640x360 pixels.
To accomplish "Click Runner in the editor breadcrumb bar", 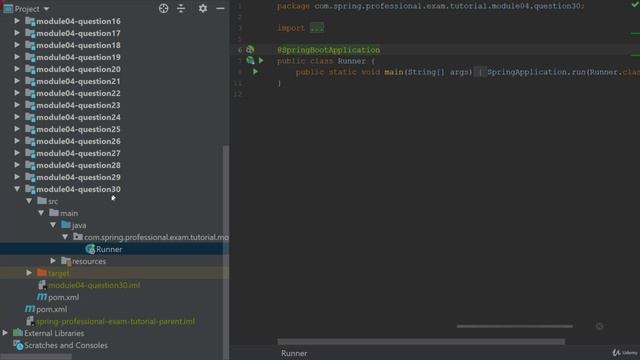I will pyautogui.click(x=294, y=353).
